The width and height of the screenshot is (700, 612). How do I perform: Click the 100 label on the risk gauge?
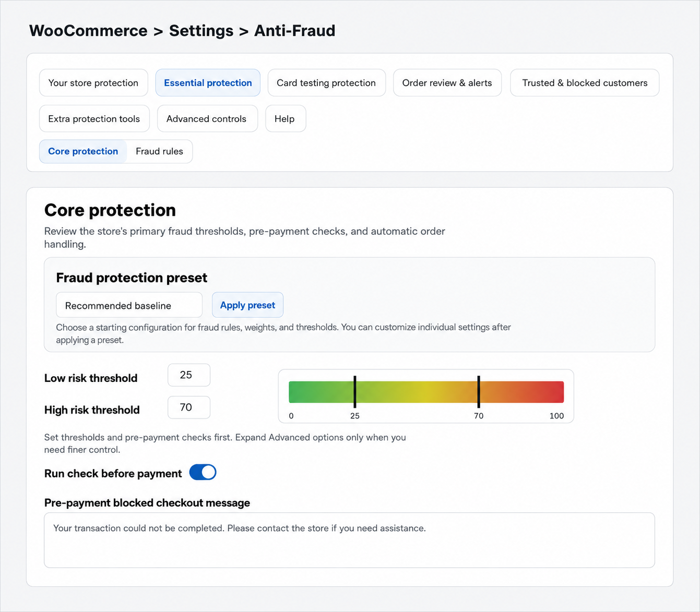[556, 416]
